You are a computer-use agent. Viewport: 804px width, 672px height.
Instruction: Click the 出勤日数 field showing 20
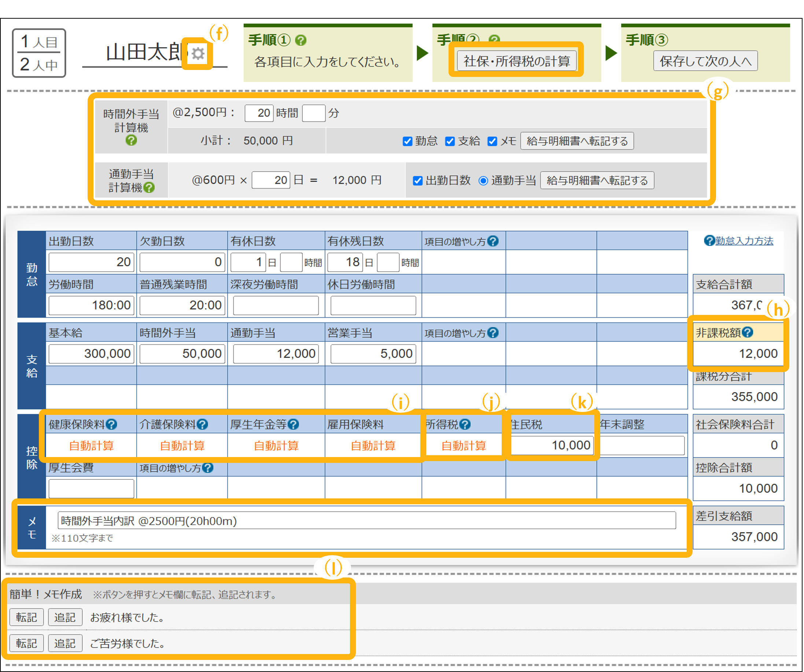[x=91, y=262]
